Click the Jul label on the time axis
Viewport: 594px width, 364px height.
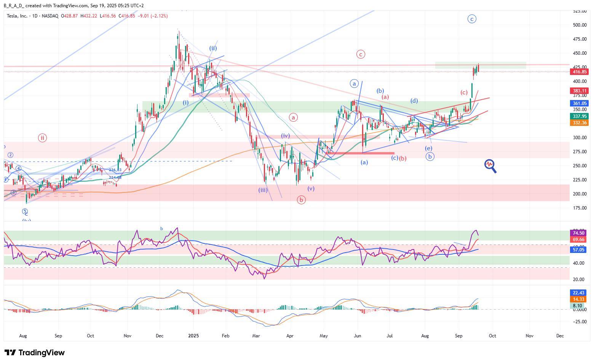[x=390, y=336]
